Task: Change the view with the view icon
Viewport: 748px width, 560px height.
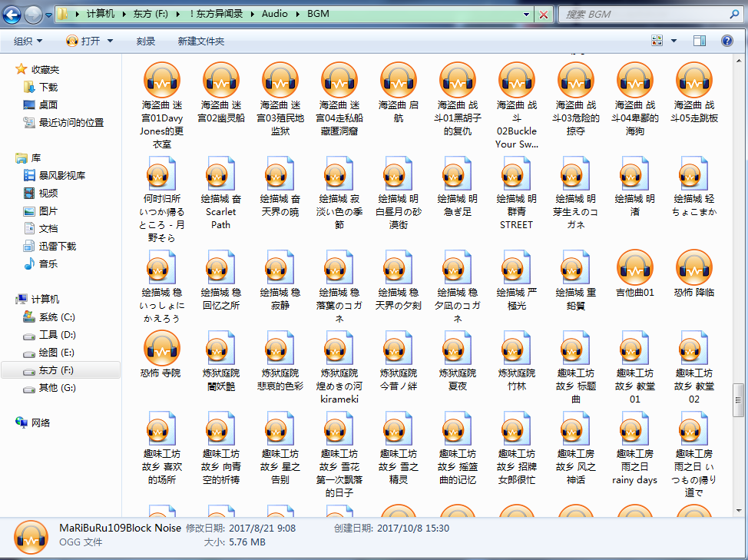Action: [657, 41]
